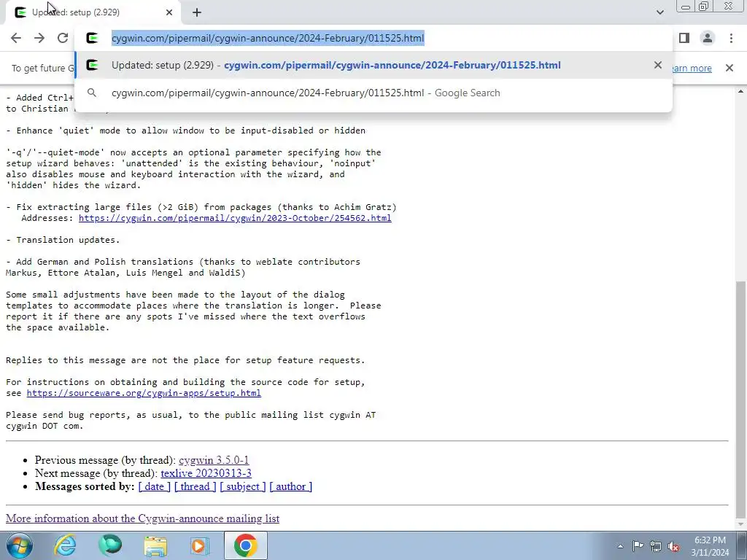Open Windows Explorer from taskbar
The height and width of the screenshot is (560, 747).
pyautogui.click(x=155, y=545)
